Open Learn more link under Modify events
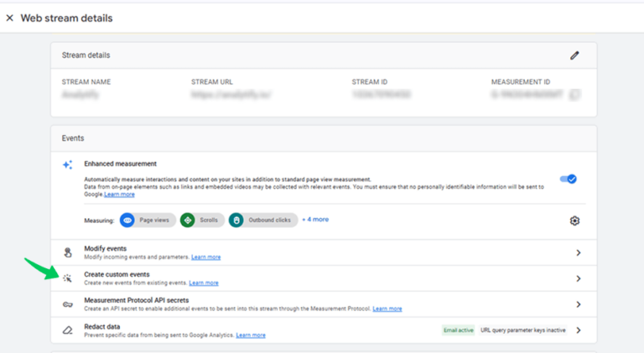 pyautogui.click(x=206, y=257)
